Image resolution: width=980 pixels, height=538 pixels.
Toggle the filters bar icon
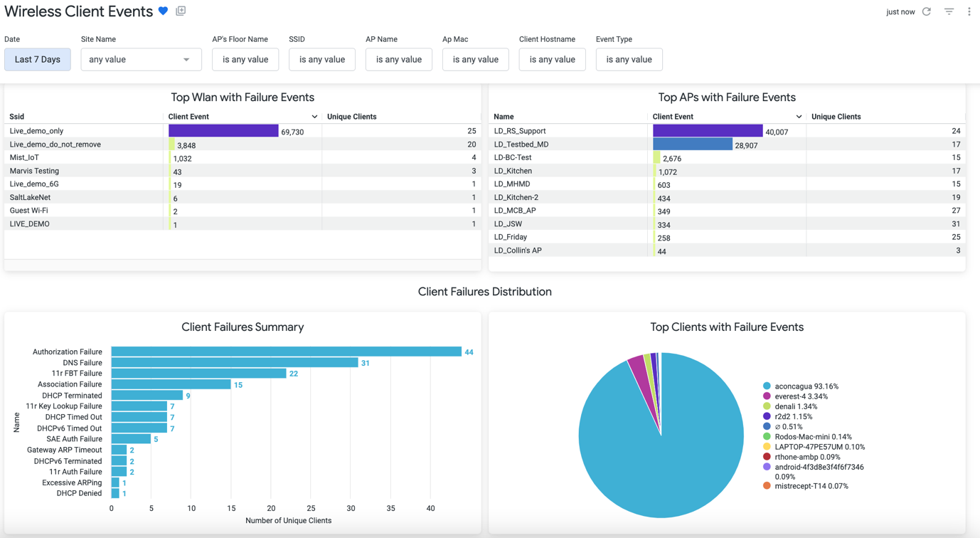coord(949,11)
